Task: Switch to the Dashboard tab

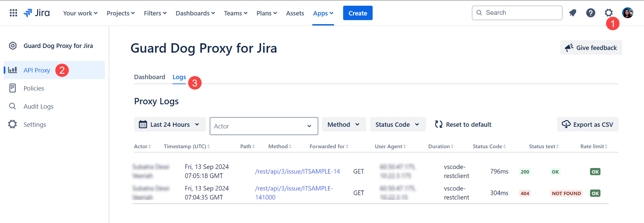Action: tap(150, 77)
